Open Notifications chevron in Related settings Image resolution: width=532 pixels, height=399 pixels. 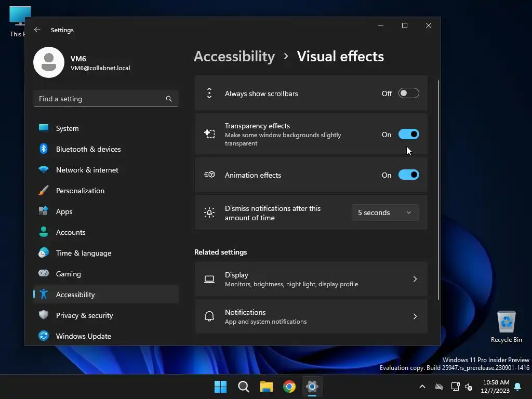click(x=415, y=316)
